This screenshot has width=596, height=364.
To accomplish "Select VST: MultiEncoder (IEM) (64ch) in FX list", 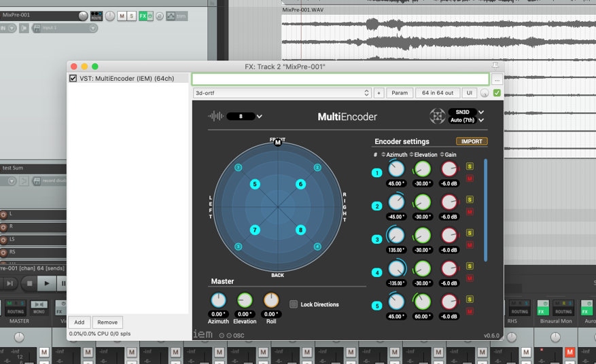I will 128,78.
